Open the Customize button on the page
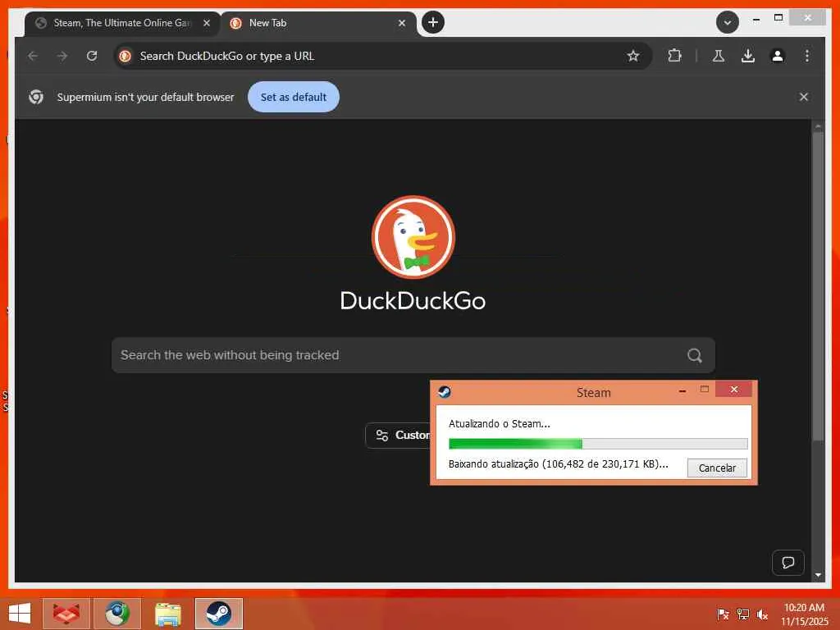 coord(398,435)
